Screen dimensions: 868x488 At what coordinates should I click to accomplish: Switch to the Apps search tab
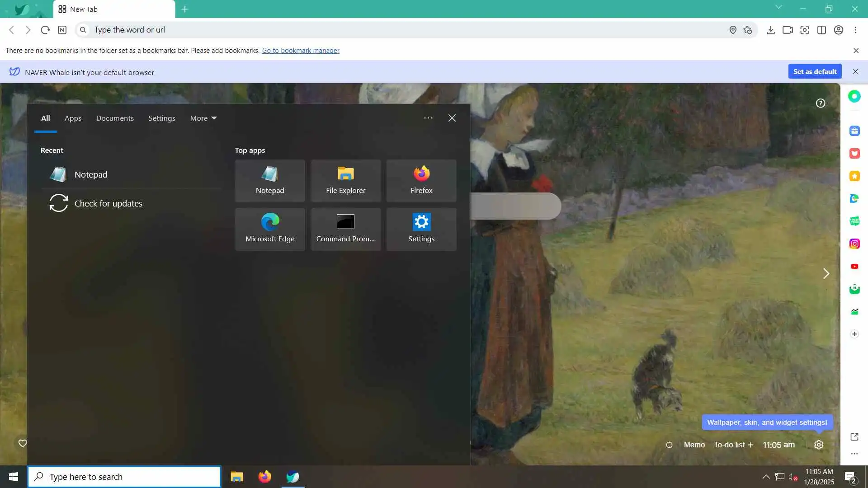pos(73,118)
